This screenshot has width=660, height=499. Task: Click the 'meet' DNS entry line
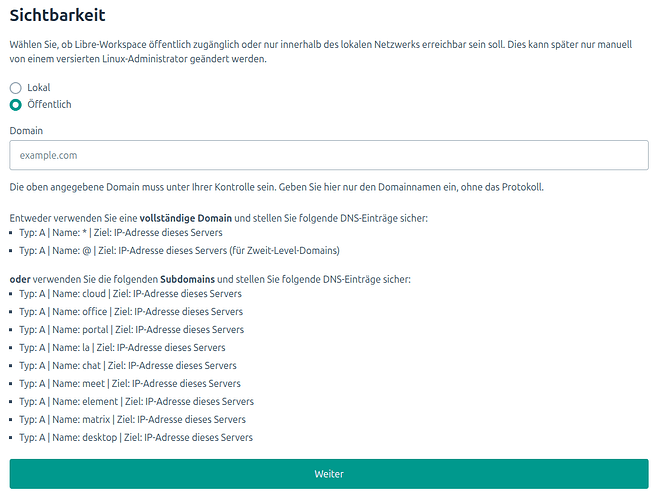(130, 383)
